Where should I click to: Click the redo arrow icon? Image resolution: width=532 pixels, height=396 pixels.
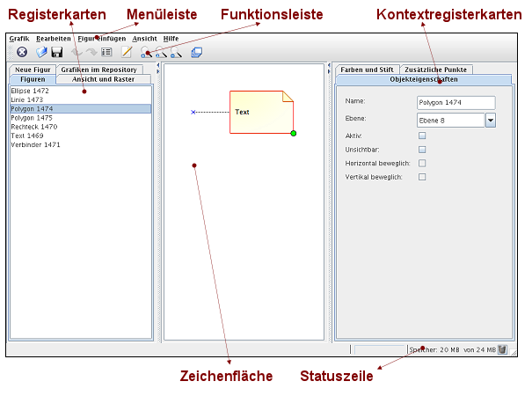[x=91, y=52]
